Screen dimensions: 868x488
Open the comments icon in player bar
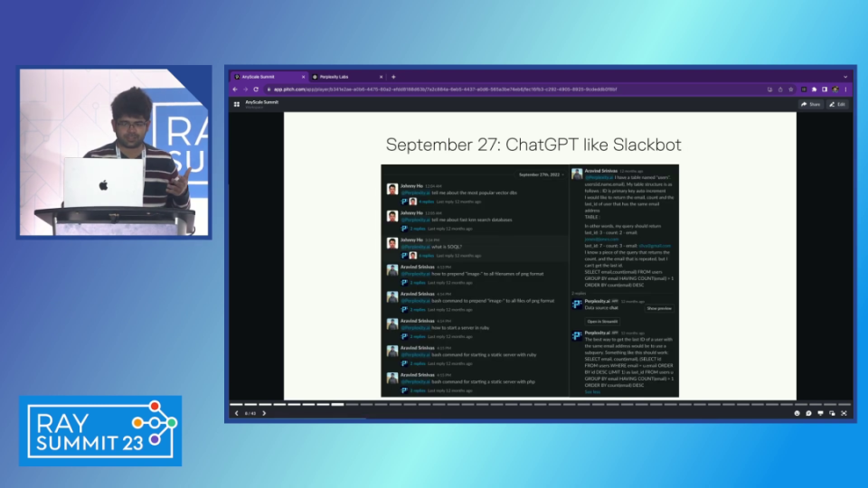pyautogui.click(x=808, y=413)
